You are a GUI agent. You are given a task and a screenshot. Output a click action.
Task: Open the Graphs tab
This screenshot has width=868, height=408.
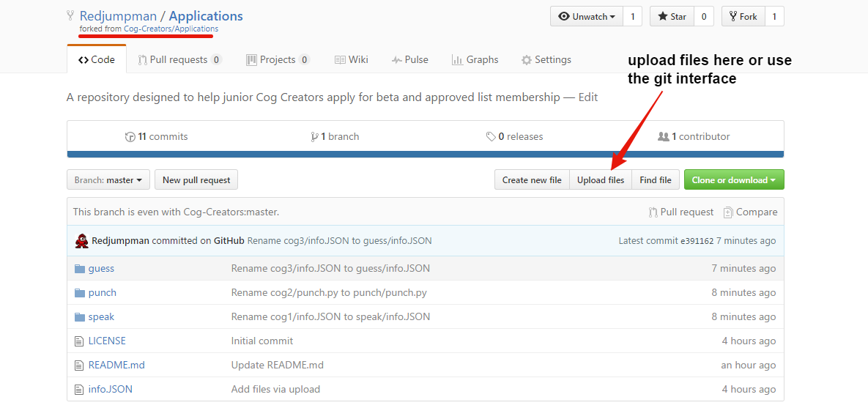[x=475, y=60]
